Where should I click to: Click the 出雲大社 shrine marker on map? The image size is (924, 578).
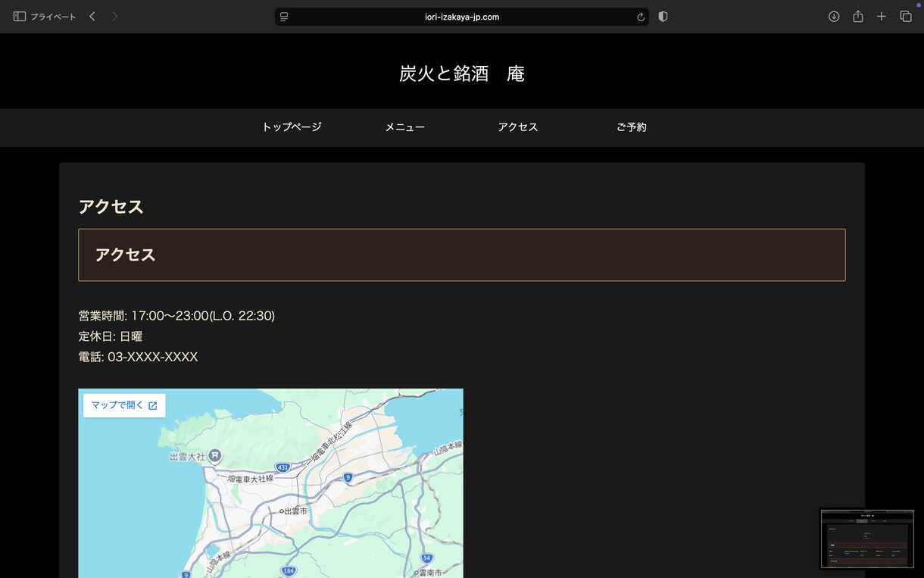(x=215, y=455)
